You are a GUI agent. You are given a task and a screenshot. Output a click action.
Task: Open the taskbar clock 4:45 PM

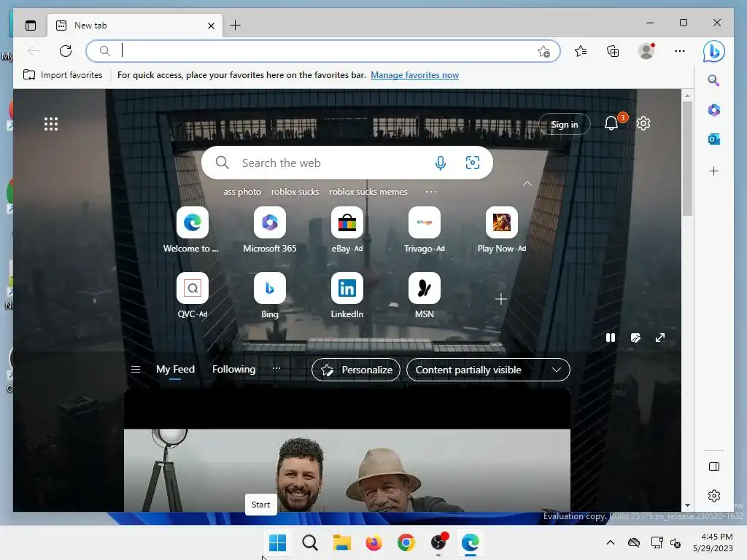713,542
